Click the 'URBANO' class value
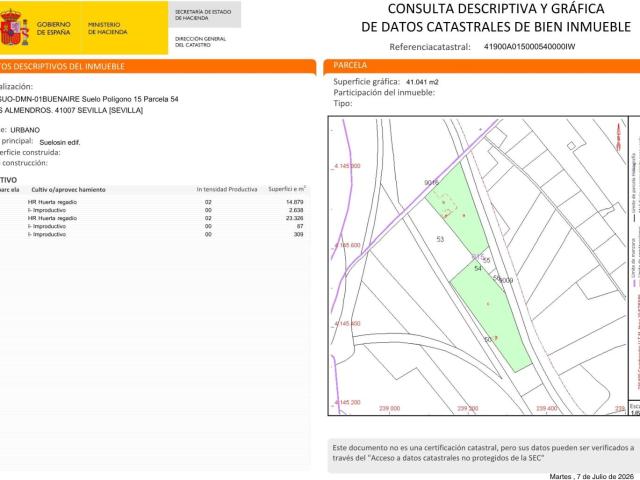The height and width of the screenshot is (480, 640). coord(25,130)
